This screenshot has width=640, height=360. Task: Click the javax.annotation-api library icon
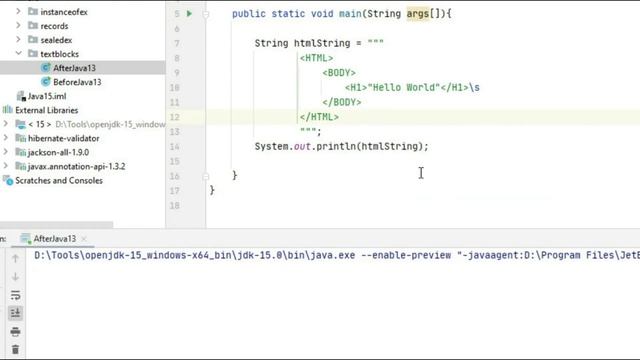tap(20, 166)
